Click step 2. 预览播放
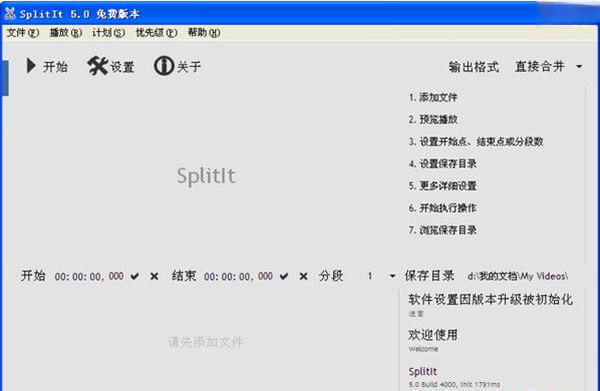Screen dimensions: 600x391 [x=433, y=119]
